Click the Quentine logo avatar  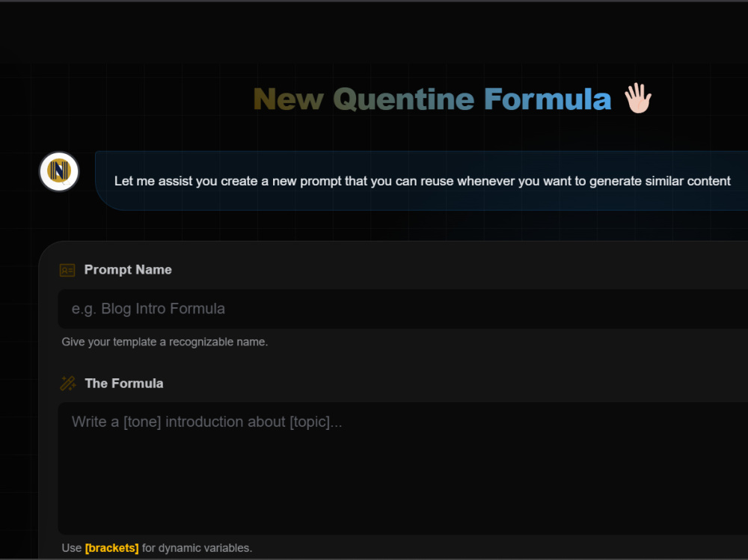pos(59,171)
